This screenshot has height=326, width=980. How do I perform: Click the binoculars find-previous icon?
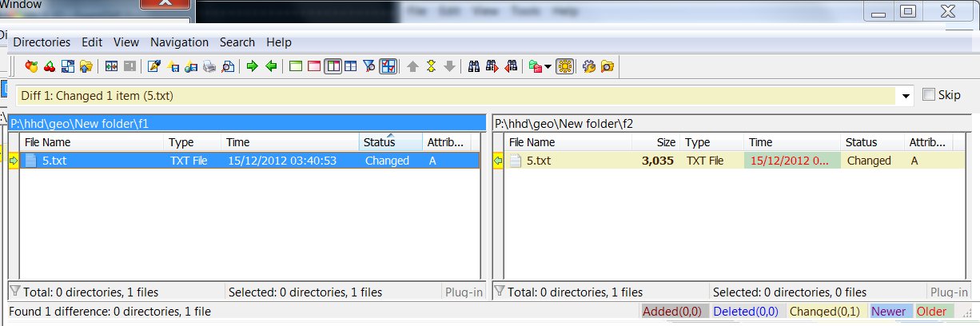pos(511,66)
